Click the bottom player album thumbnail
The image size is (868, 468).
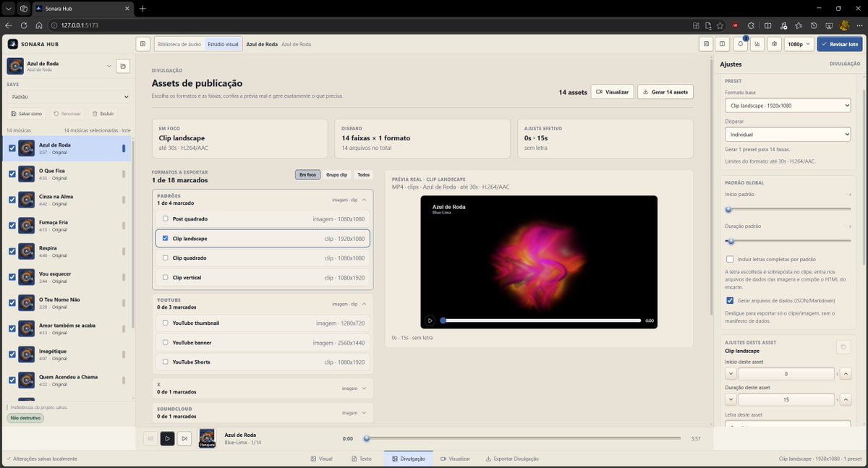[207, 438]
